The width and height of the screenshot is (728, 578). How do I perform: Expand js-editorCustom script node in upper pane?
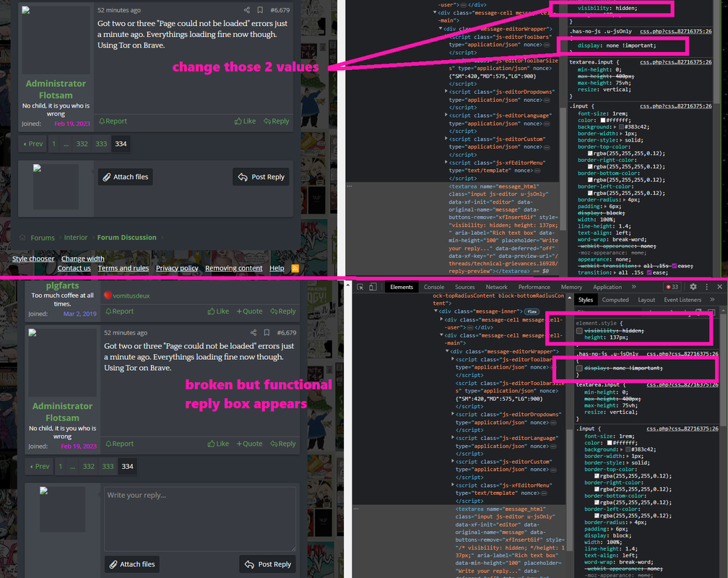point(446,139)
